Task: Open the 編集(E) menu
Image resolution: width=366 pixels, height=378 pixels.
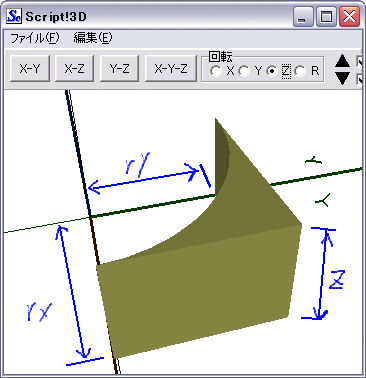Action: point(93,38)
